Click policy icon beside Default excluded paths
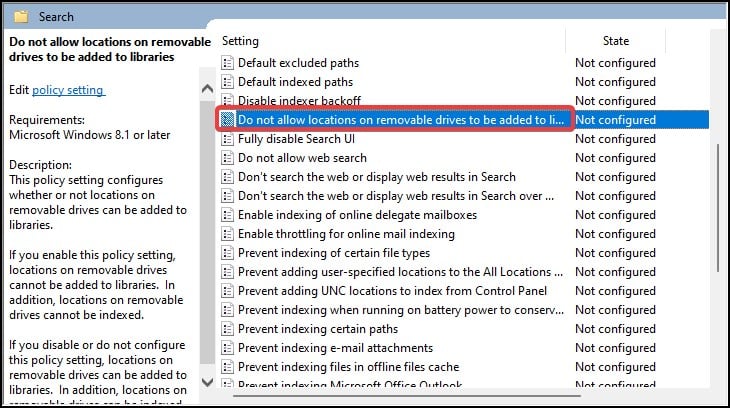Image resolution: width=730 pixels, height=408 pixels. [228, 63]
